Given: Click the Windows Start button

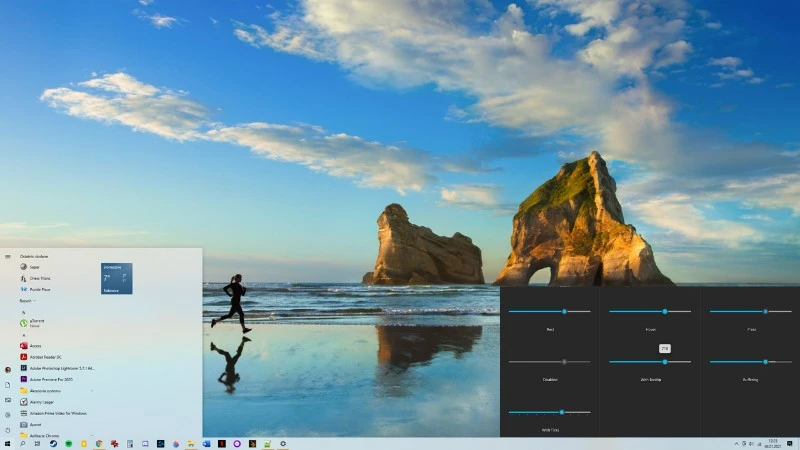Looking at the screenshot, I should coord(7,444).
